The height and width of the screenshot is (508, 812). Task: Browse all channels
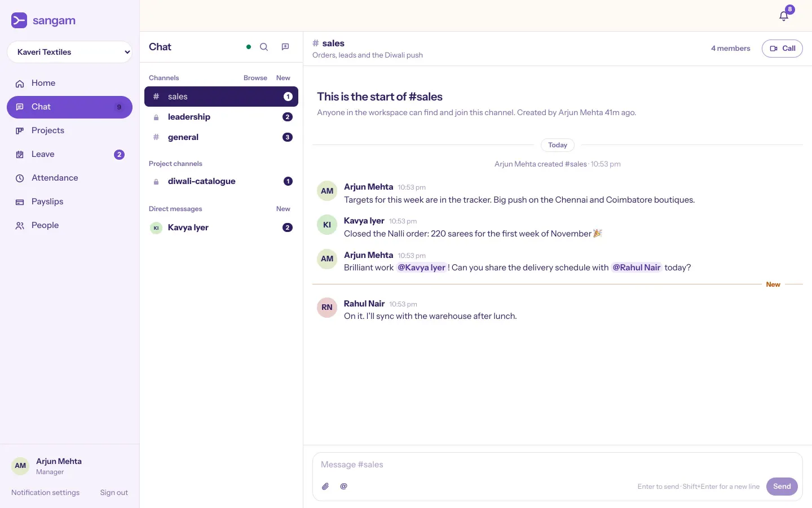[255, 78]
